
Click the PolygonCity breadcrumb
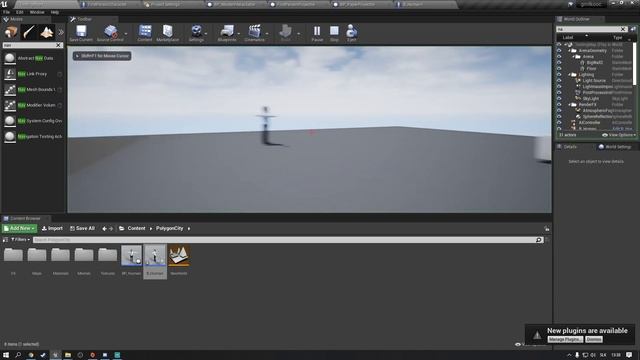pos(169,229)
